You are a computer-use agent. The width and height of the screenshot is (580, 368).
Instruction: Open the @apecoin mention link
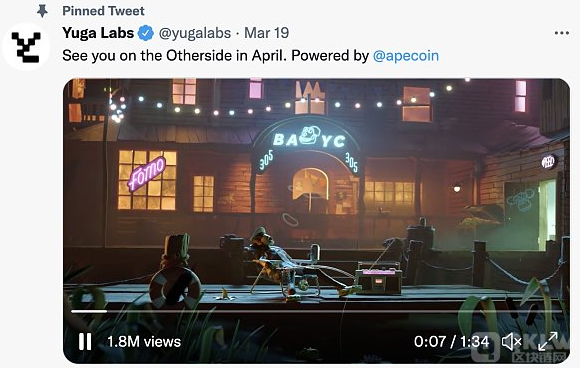tap(406, 55)
